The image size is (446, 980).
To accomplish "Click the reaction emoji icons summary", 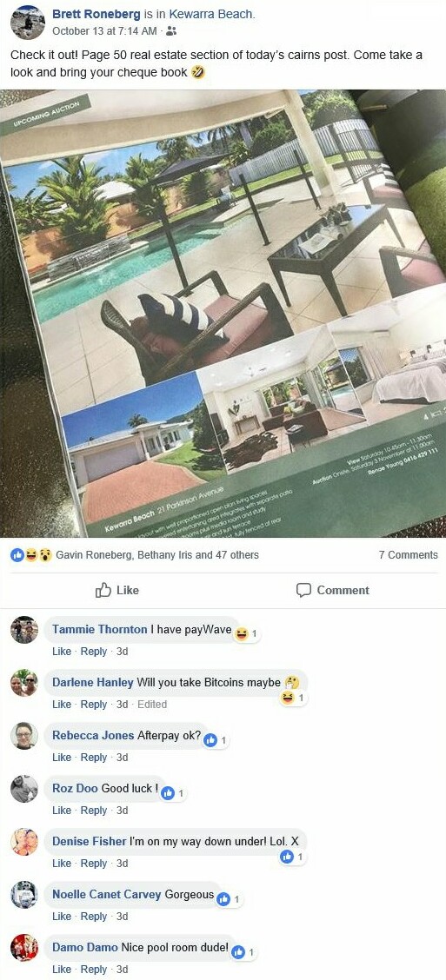I will coord(31,555).
